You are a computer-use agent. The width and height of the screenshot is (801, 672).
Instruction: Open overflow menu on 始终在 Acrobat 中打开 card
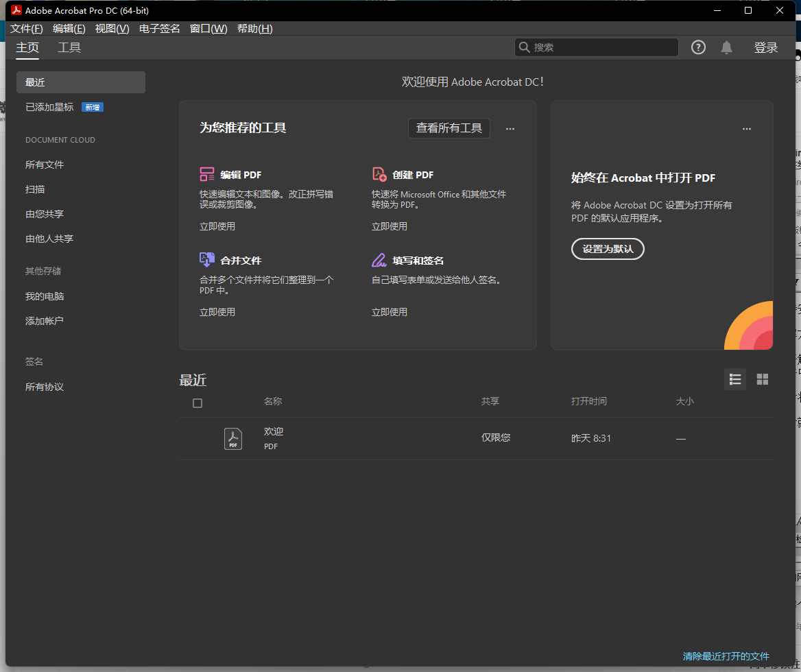point(747,128)
